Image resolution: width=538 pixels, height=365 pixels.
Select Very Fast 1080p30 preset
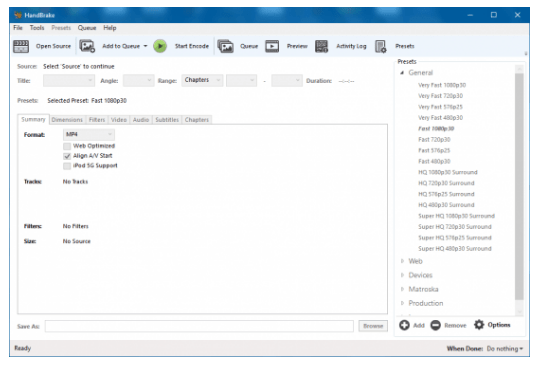point(442,85)
